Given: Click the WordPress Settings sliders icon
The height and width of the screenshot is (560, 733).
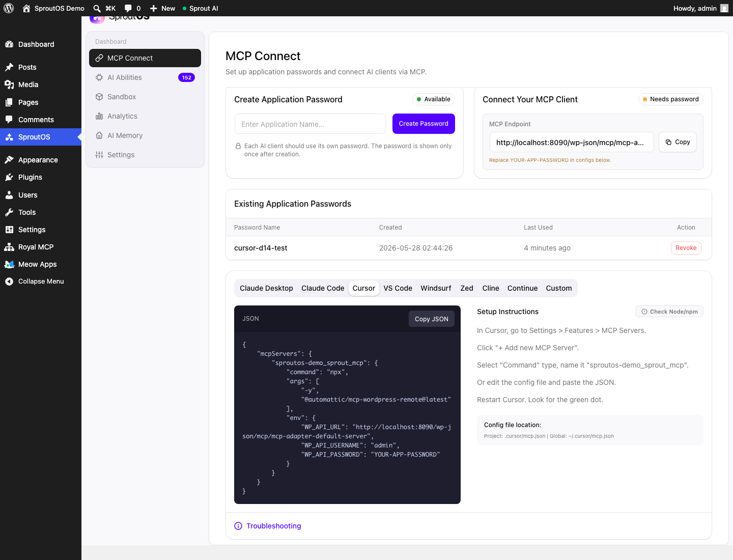Looking at the screenshot, I should [x=9, y=230].
